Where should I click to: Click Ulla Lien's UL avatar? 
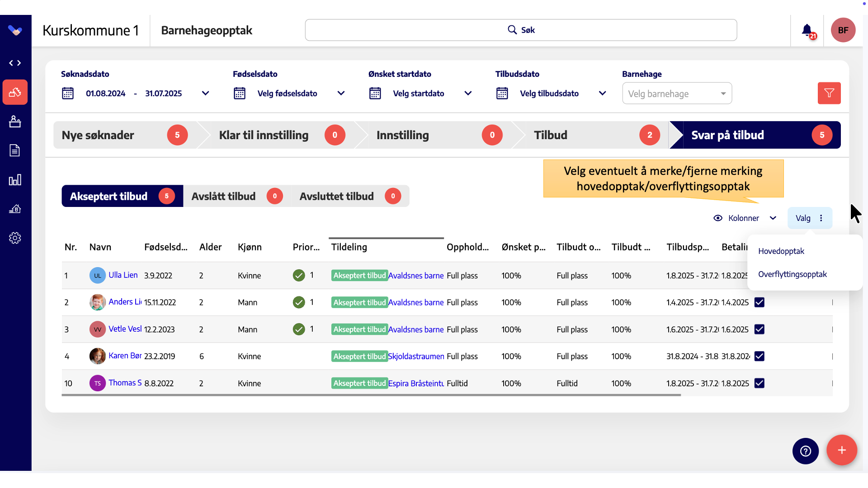pos(98,275)
